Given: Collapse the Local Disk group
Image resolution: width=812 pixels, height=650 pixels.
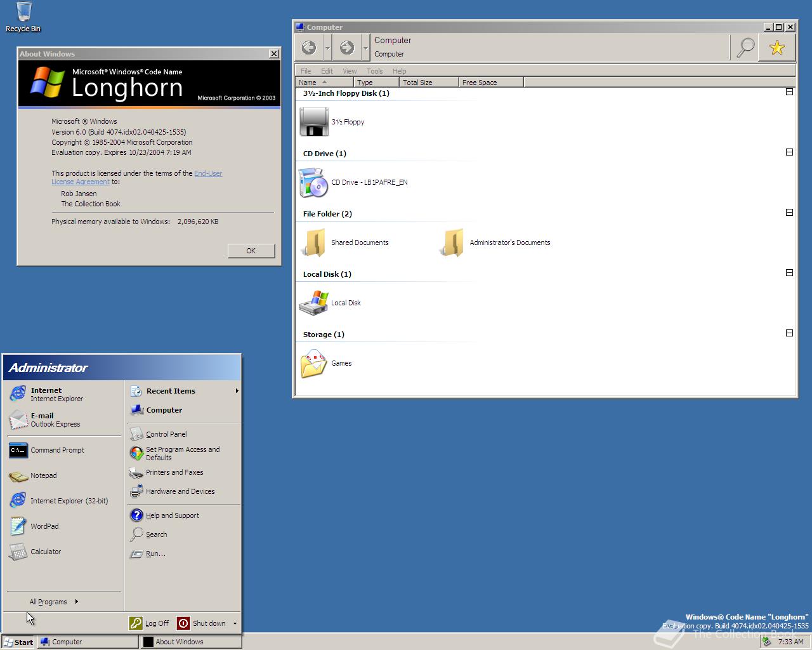Looking at the screenshot, I should click(x=789, y=273).
